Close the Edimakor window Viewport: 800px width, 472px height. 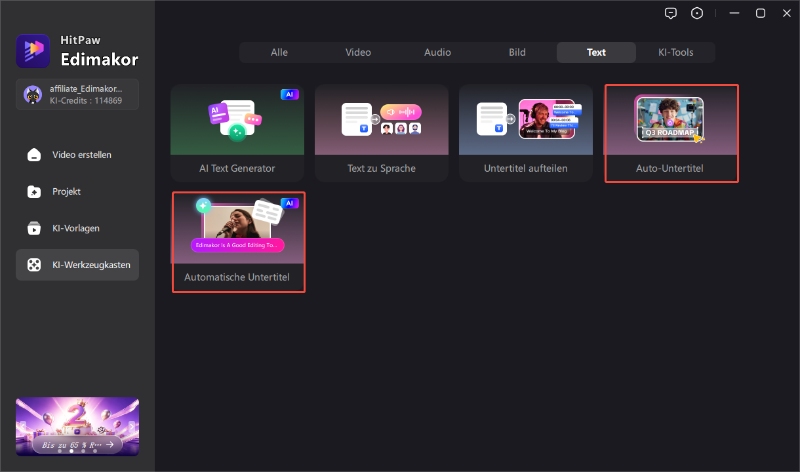[x=787, y=13]
